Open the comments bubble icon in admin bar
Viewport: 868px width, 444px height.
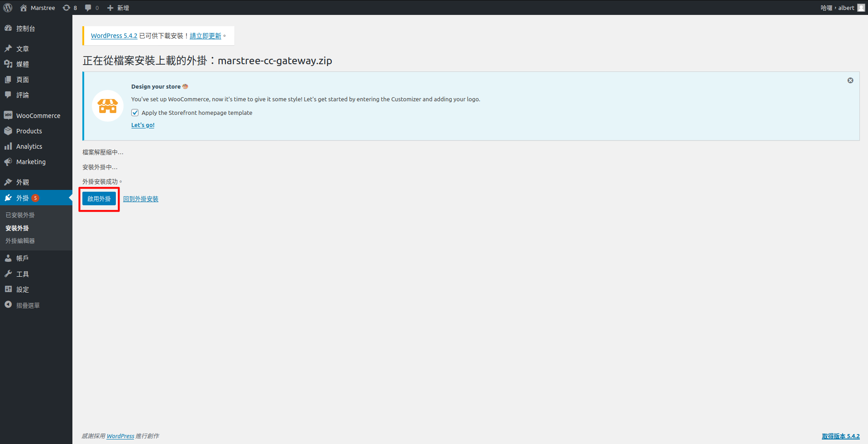pos(88,8)
